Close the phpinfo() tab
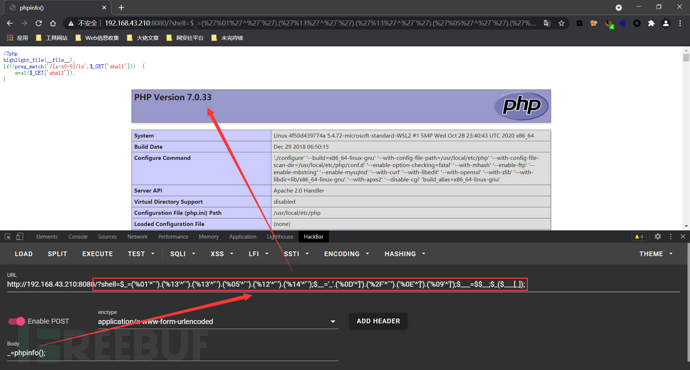This screenshot has width=690, height=370. 104,7
